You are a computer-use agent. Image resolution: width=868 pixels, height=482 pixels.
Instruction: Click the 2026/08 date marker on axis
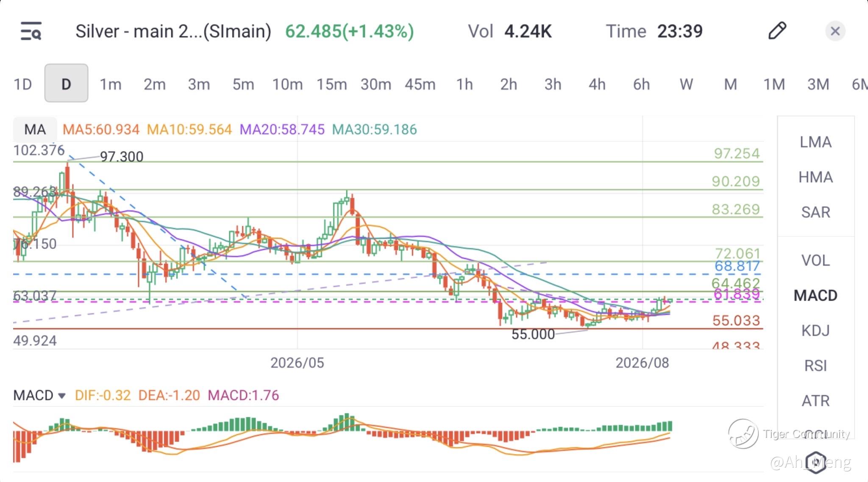pos(642,363)
